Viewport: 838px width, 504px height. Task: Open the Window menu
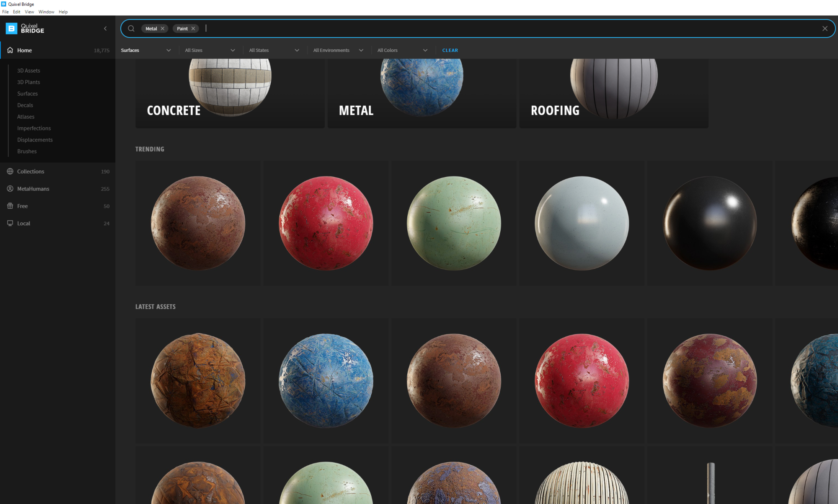[x=46, y=12]
